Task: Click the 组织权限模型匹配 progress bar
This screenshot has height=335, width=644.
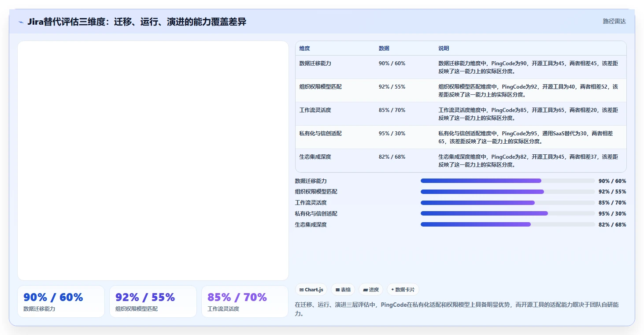Action: [x=507, y=192]
